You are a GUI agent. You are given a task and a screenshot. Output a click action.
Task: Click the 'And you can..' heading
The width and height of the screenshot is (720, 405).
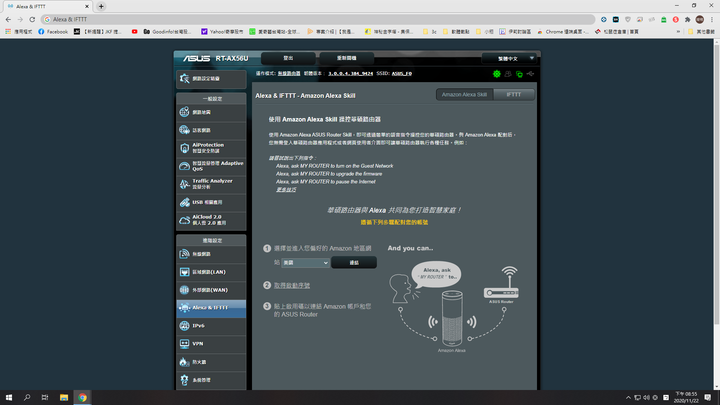coord(411,248)
